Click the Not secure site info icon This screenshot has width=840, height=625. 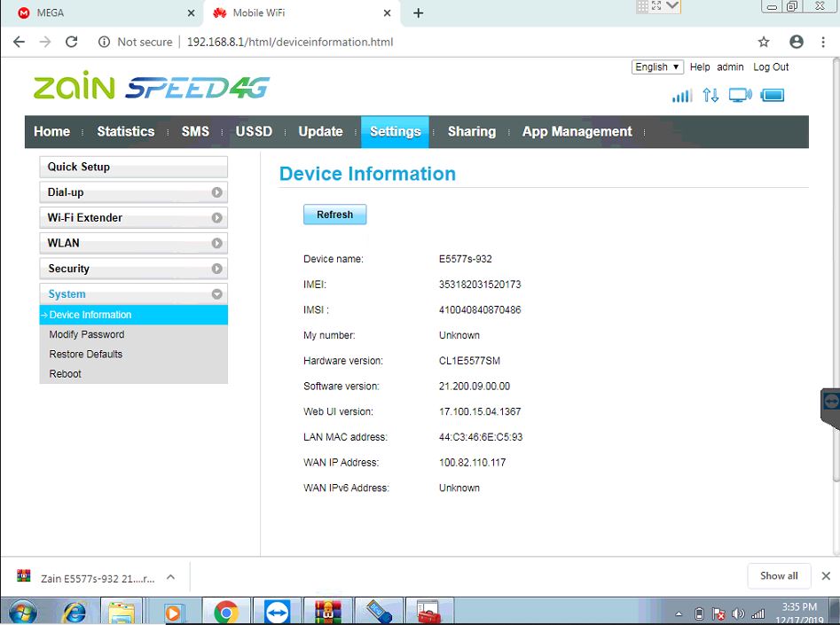tap(104, 42)
